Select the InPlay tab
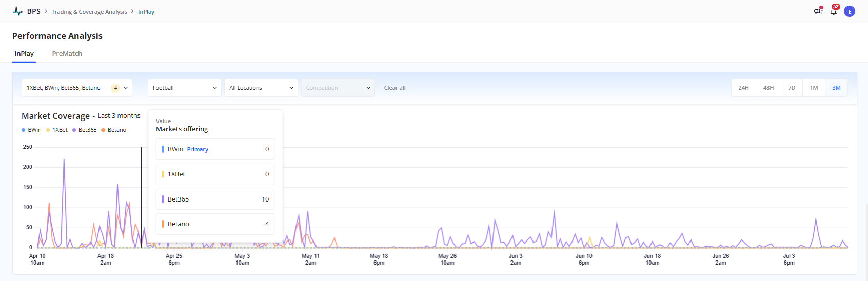 click(24, 53)
